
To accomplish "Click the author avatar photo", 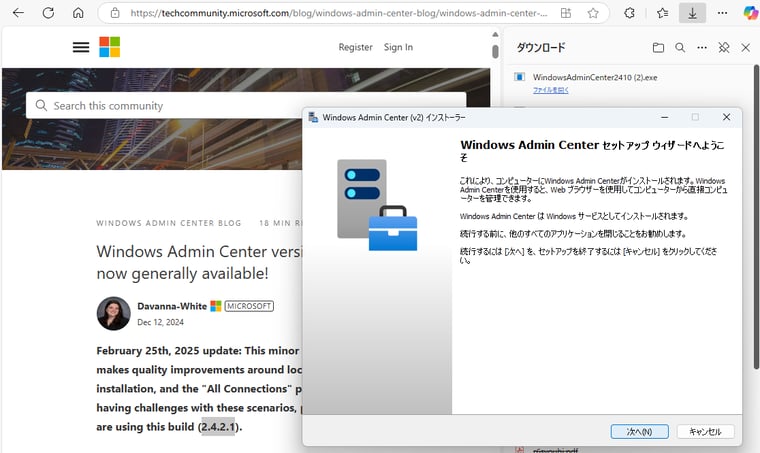I will [x=113, y=313].
